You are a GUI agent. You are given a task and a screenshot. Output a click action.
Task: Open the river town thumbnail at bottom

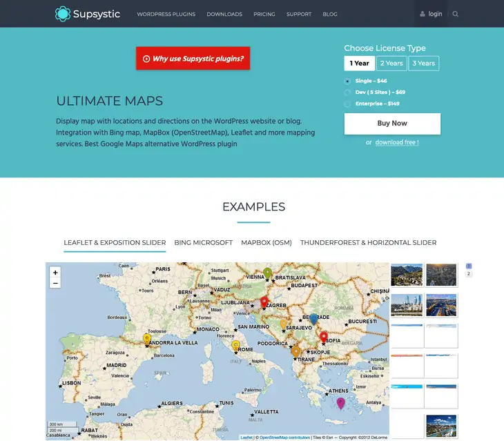click(x=441, y=426)
